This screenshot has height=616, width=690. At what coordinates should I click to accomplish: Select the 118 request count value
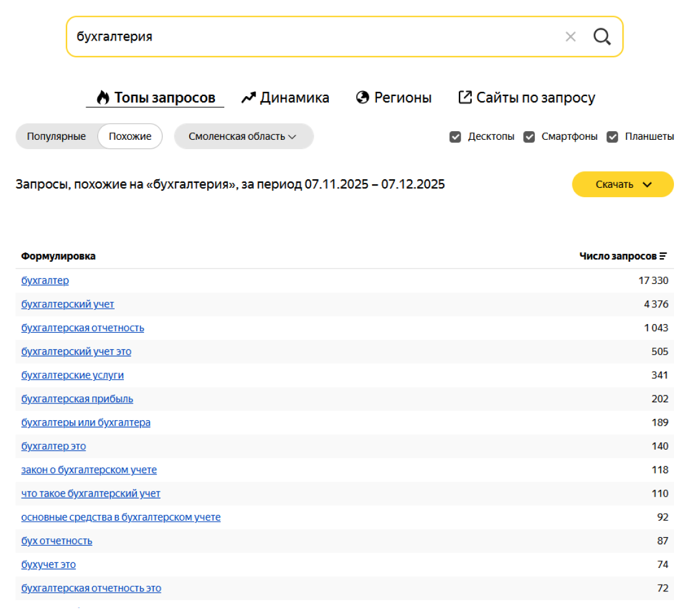point(660,471)
